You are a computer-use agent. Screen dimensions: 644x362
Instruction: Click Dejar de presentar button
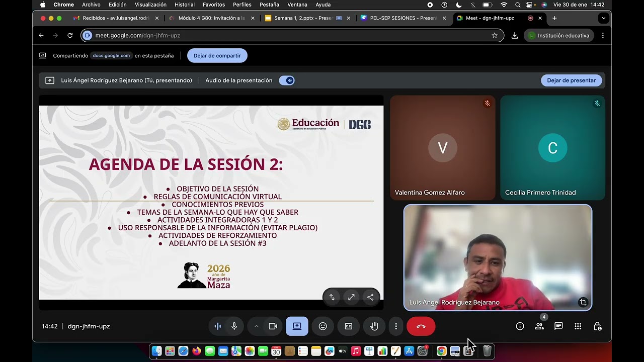point(571,80)
